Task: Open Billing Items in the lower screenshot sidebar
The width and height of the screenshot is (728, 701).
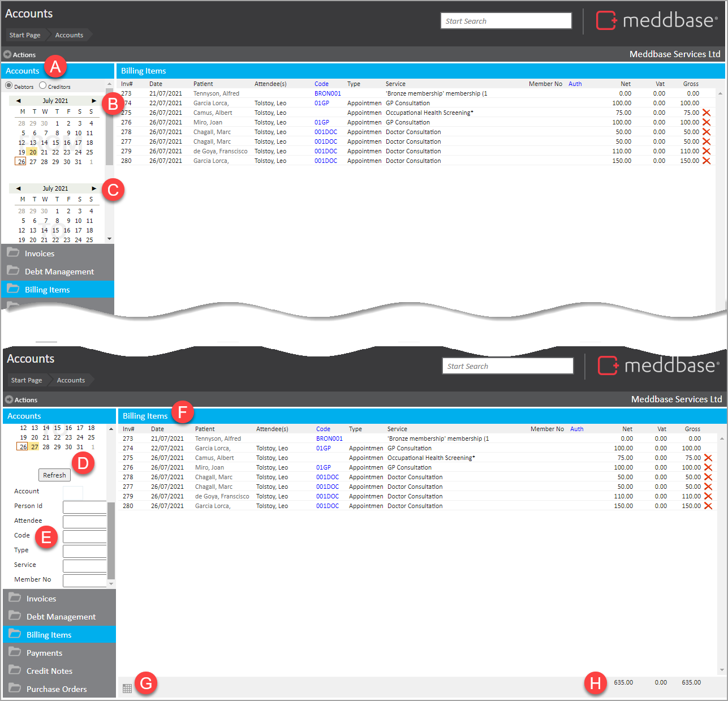Action: click(x=59, y=635)
